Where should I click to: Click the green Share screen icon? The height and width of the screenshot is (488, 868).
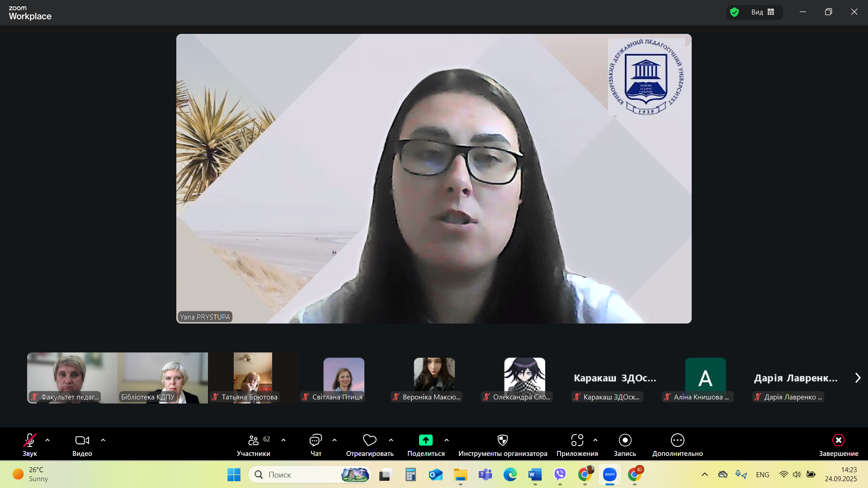tap(425, 440)
